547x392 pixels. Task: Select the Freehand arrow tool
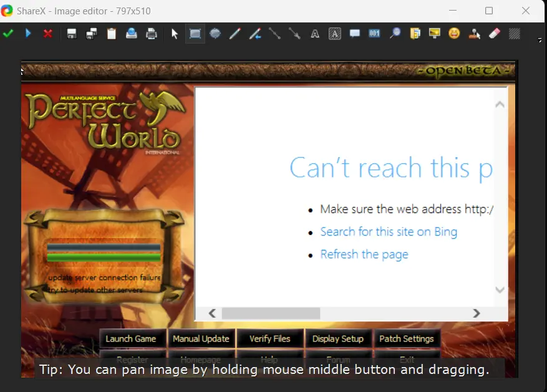tap(255, 34)
